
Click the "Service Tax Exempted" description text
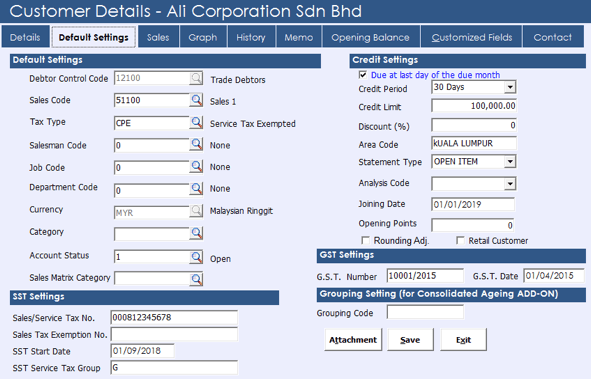click(x=253, y=124)
